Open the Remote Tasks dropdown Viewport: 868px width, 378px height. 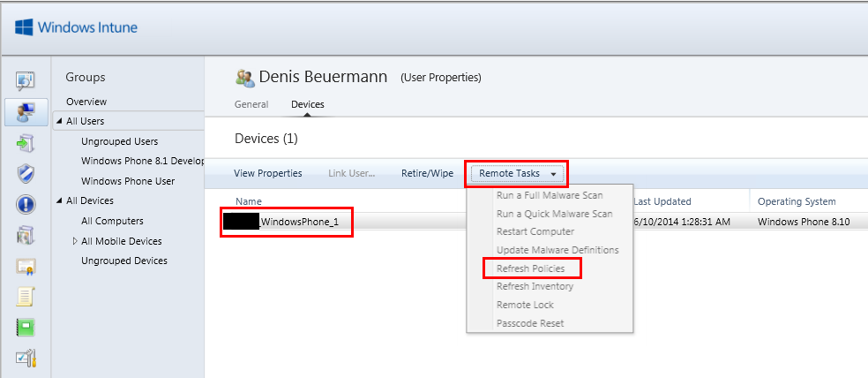(517, 173)
